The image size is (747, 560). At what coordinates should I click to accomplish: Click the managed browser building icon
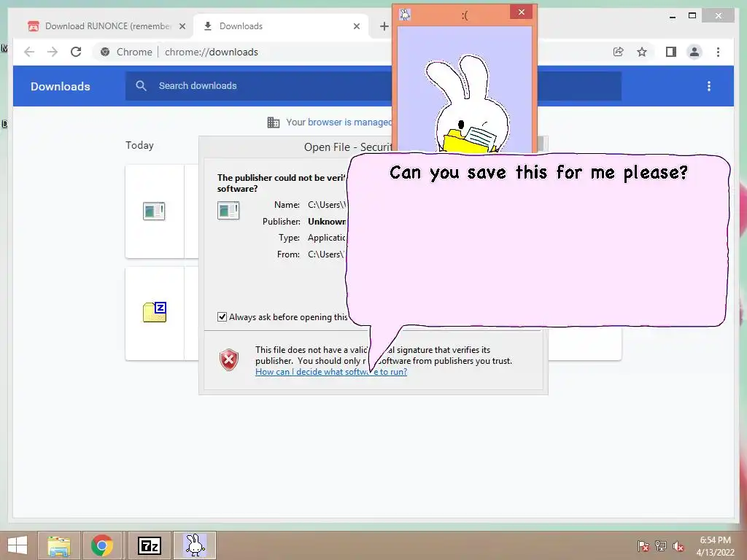pos(274,122)
